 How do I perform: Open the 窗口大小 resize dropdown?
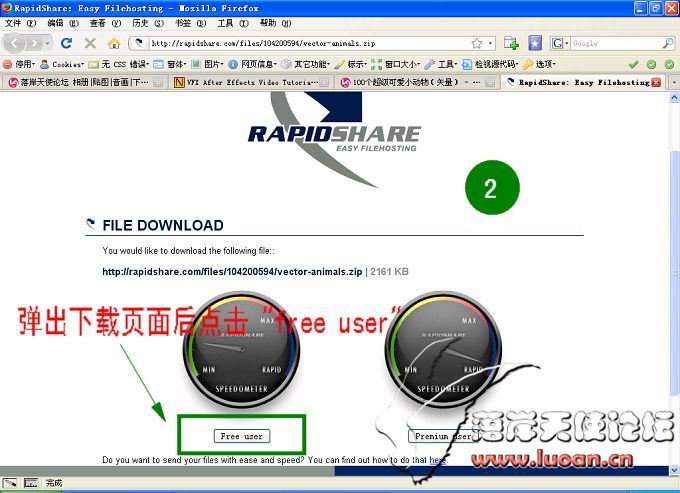pos(396,64)
